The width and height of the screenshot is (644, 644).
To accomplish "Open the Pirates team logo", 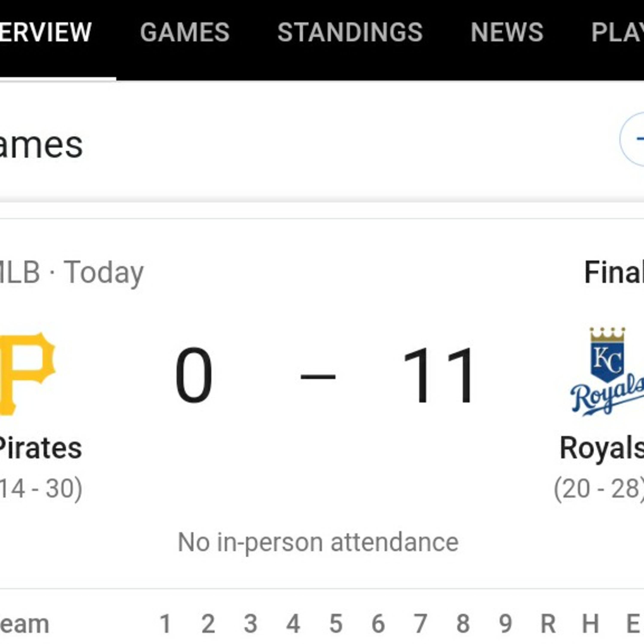I will point(27,374).
